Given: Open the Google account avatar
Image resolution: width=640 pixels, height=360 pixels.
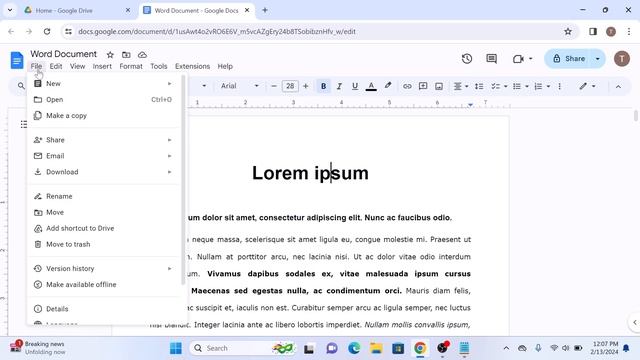Looking at the screenshot, I should pyautogui.click(x=622, y=59).
